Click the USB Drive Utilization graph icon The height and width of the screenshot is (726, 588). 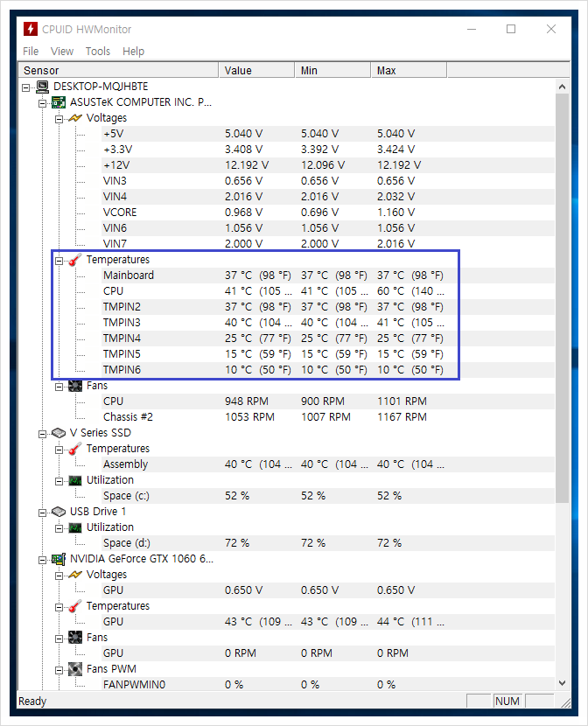(x=75, y=527)
